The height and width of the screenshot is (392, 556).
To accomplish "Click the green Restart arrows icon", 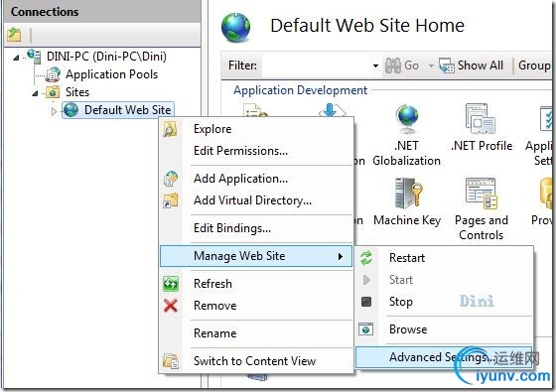I will (366, 258).
